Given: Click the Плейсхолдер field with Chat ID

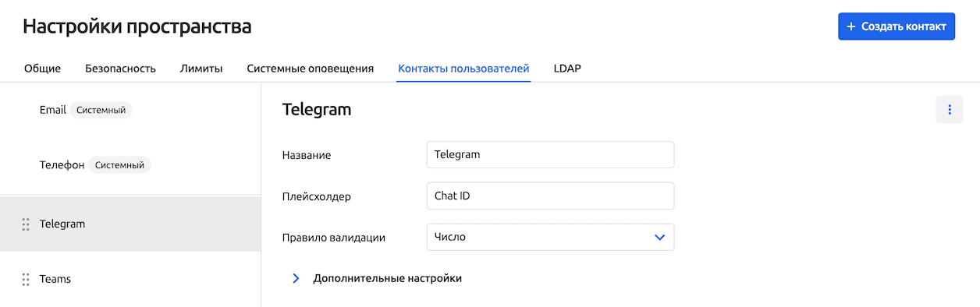Looking at the screenshot, I should click(550, 196).
